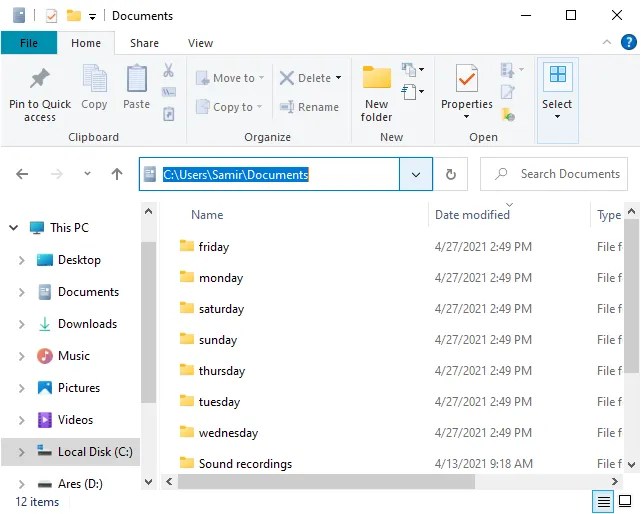Screen dimensions: 641x514
Task: Switch to the View ribbon tab
Action: click(x=200, y=43)
